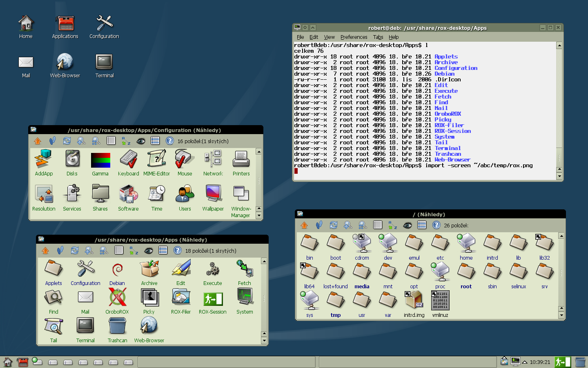Open the window menu button in terminal titlebar
The height and width of the screenshot is (368, 588).
tap(297, 27)
